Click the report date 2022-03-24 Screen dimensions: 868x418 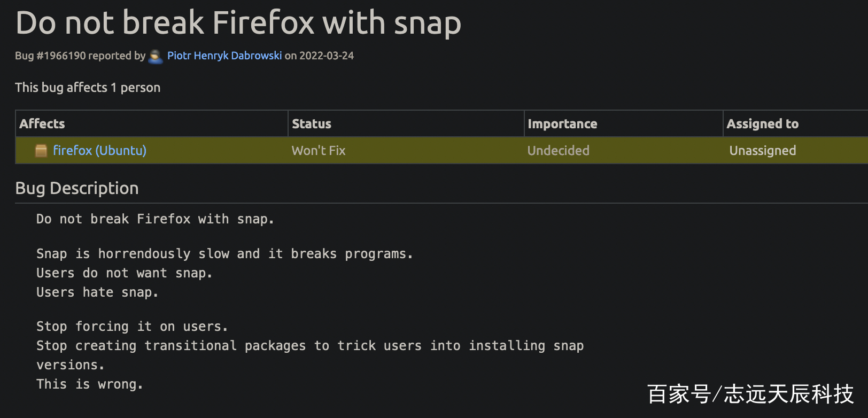pyautogui.click(x=327, y=56)
